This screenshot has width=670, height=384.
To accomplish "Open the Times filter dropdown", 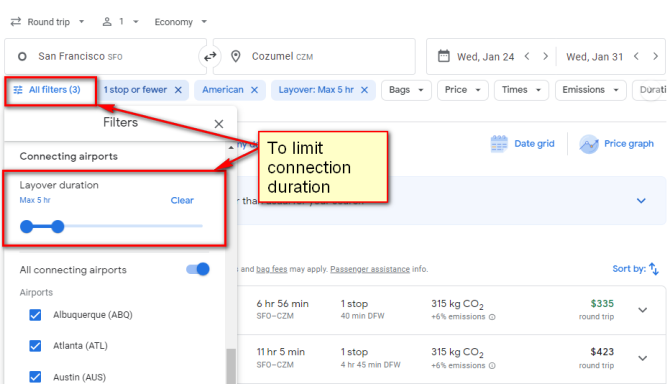I will 521,90.
